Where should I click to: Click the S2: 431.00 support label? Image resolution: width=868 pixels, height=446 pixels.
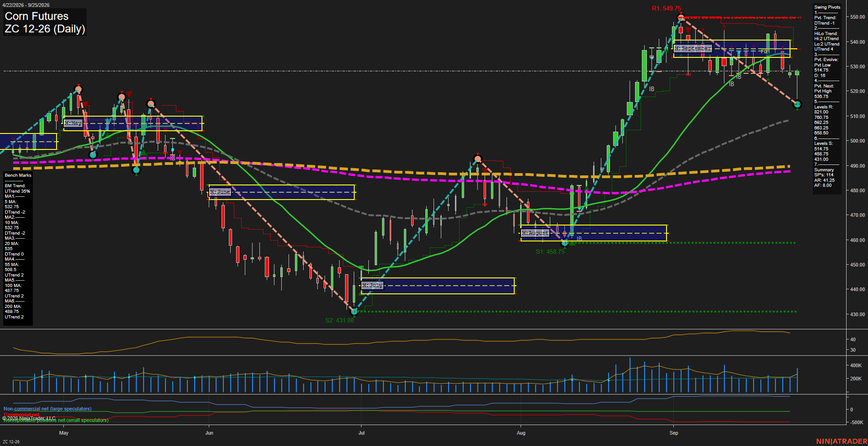339,320
